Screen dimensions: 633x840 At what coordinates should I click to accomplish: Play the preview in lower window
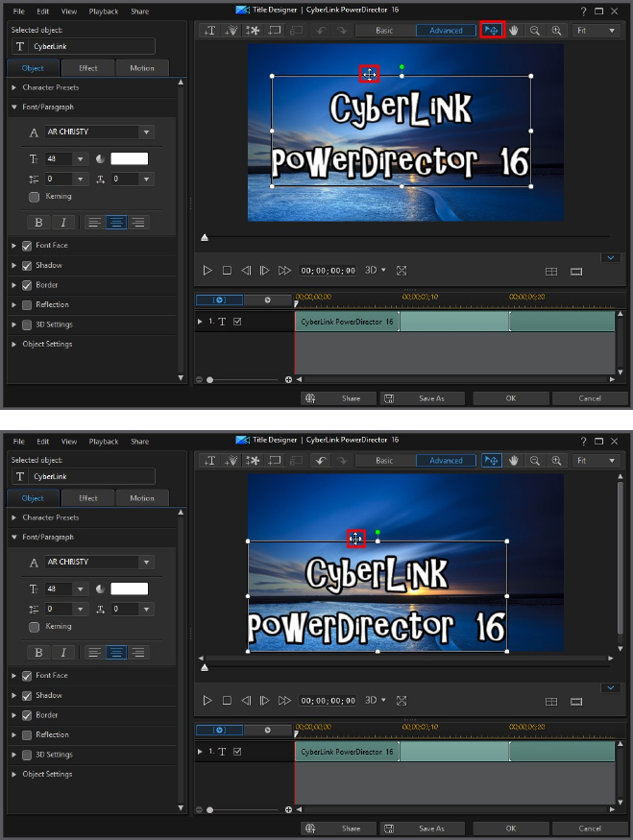coord(207,701)
